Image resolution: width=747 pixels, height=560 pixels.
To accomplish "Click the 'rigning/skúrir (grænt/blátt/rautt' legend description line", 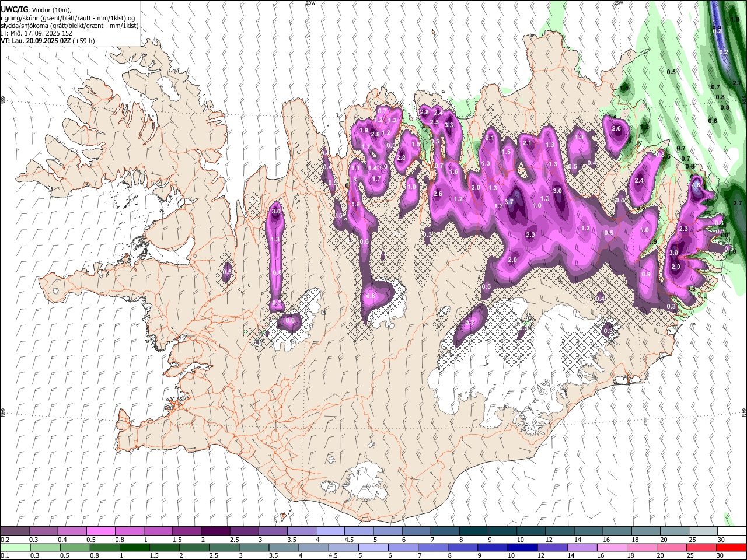I will coord(67,18).
